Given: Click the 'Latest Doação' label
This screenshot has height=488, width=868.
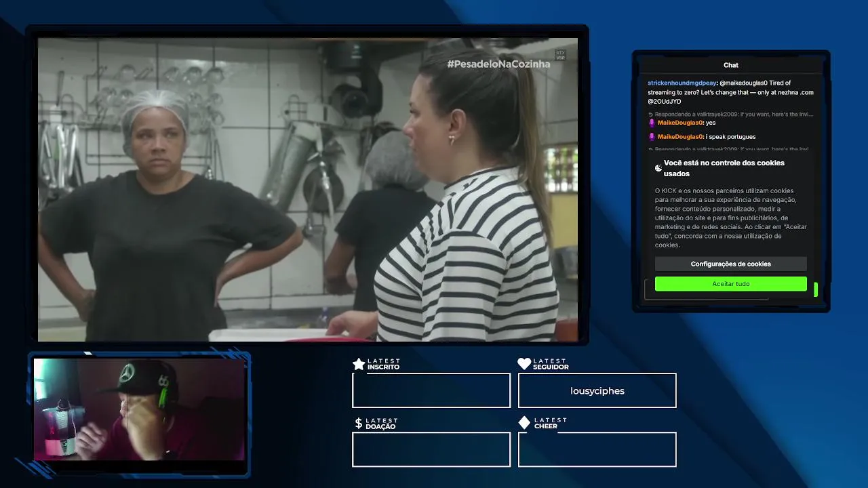Looking at the screenshot, I should 382,424.
